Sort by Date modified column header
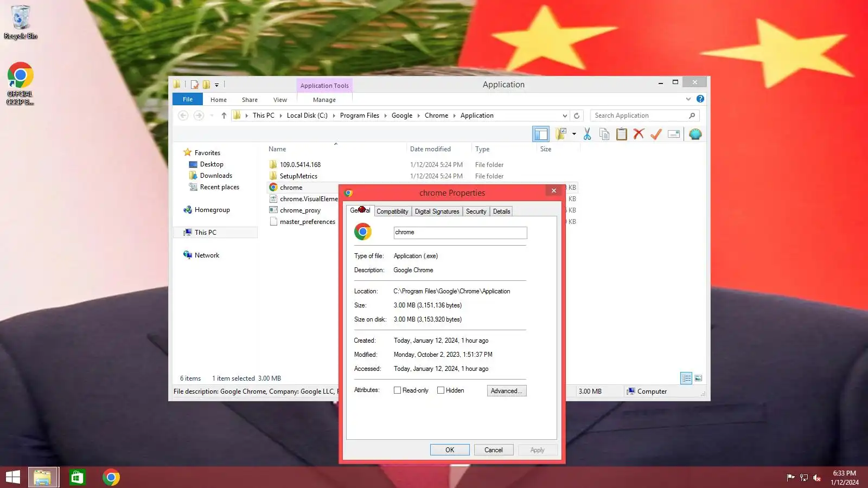The width and height of the screenshot is (868, 488). click(430, 149)
